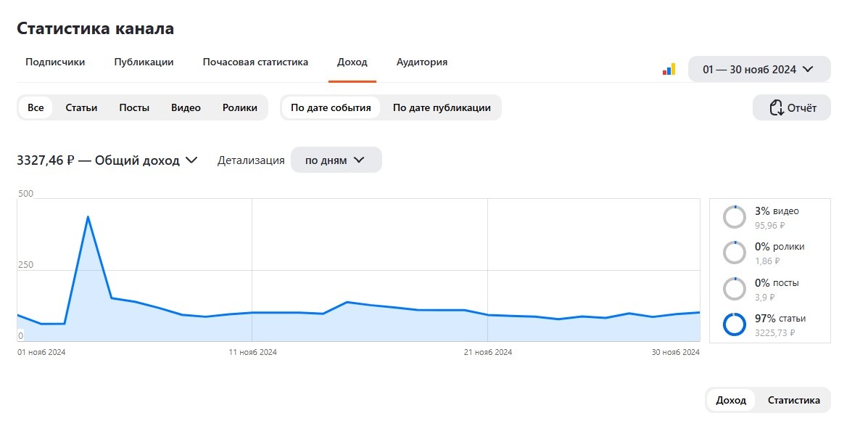Go to the Аудитория tab

pyautogui.click(x=422, y=62)
